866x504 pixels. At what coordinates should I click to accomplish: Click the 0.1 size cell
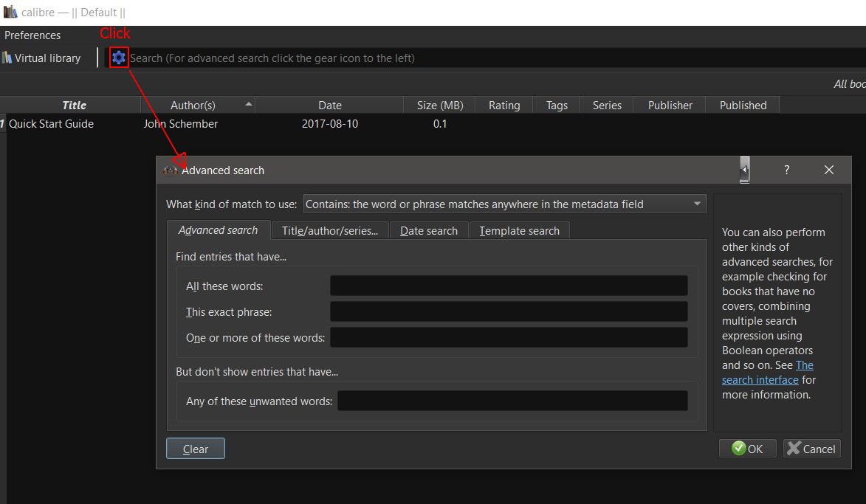point(439,124)
